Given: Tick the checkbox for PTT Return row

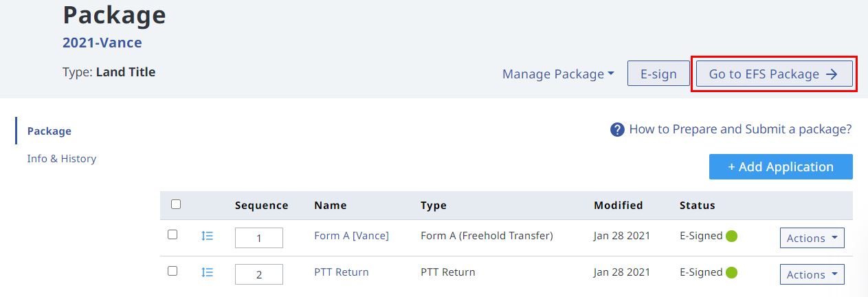Looking at the screenshot, I should click(x=173, y=271).
